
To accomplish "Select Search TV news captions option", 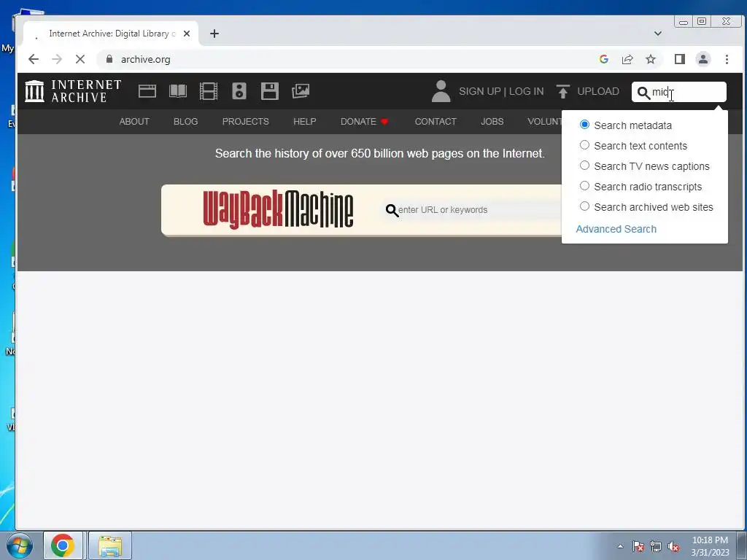I will pyautogui.click(x=584, y=166).
